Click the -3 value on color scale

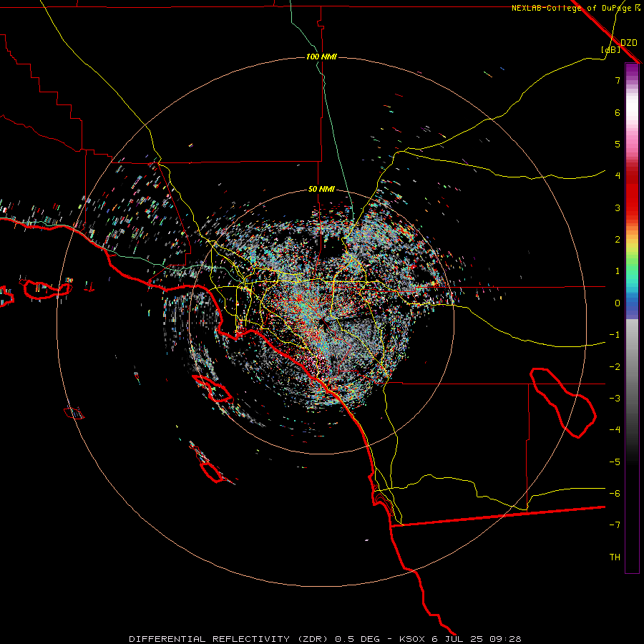[615, 399]
